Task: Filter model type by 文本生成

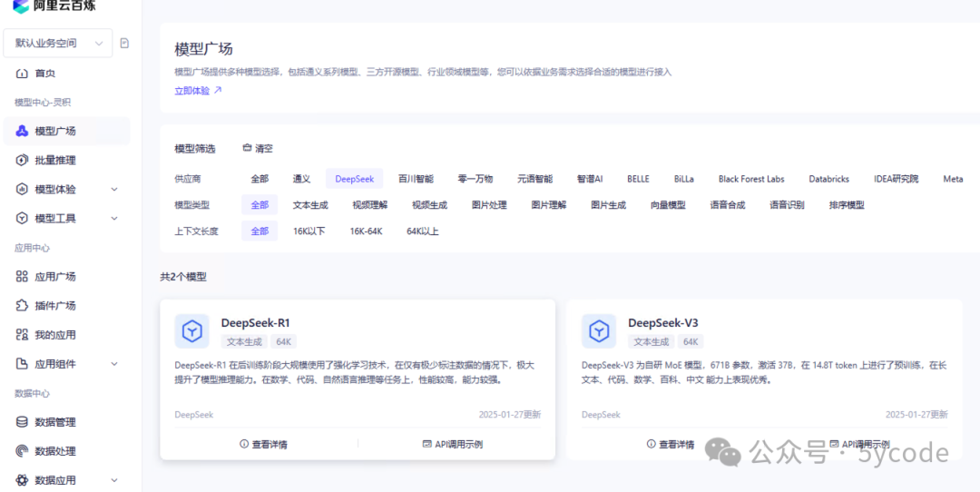Action: coord(310,205)
